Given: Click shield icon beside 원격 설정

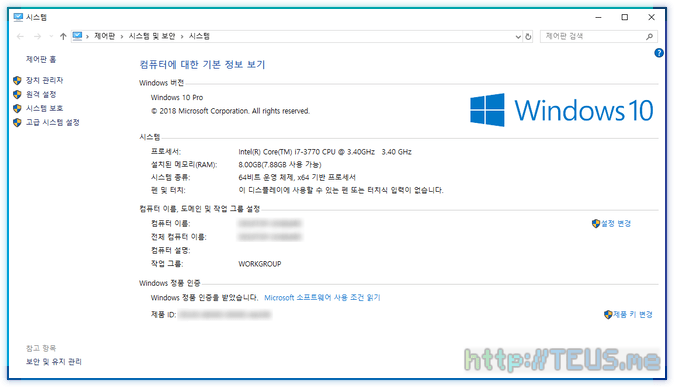Looking at the screenshot, I should (17, 94).
